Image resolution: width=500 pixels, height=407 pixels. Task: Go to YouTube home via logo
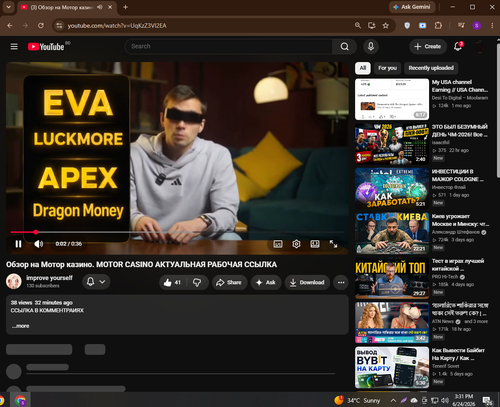tap(46, 47)
